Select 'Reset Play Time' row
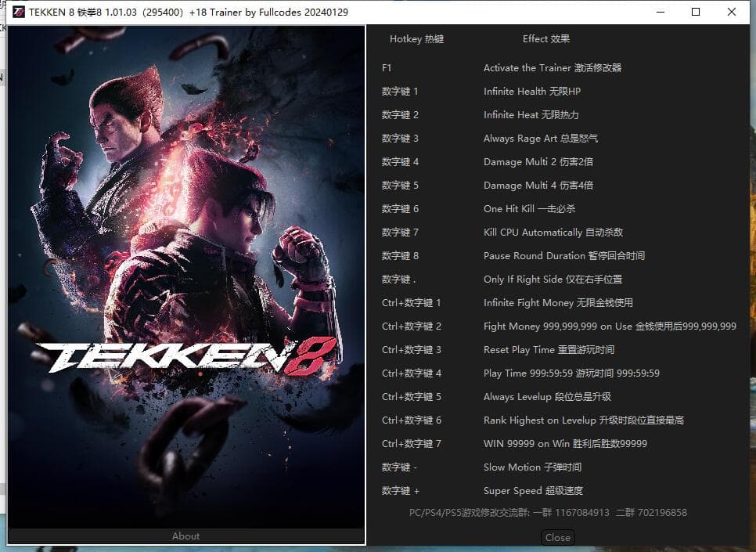This screenshot has width=756, height=552. [549, 350]
